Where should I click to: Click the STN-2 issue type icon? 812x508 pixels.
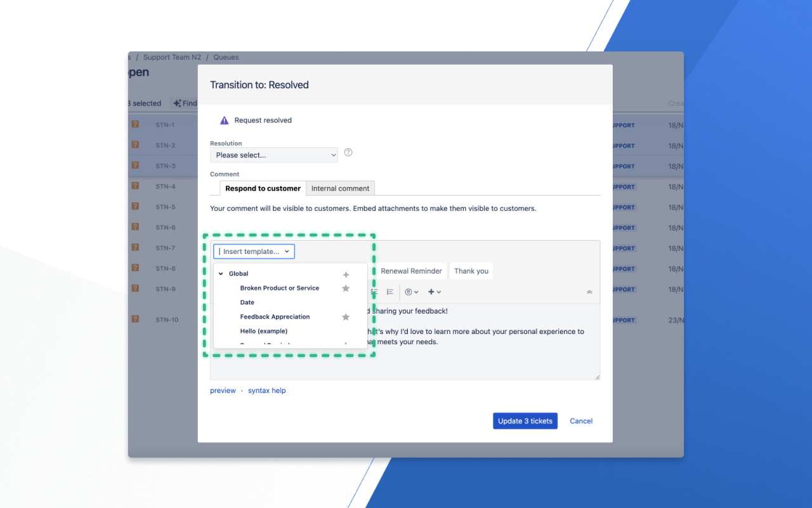coord(135,145)
